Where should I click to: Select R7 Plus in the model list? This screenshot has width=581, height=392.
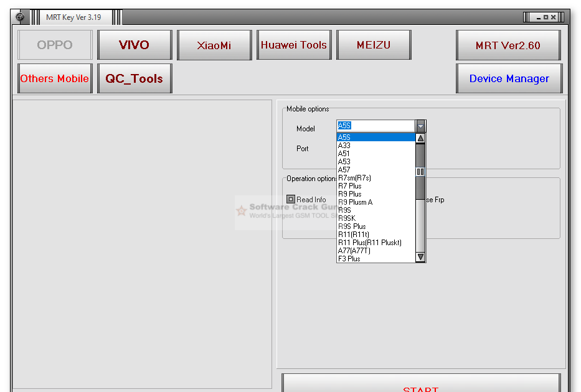click(376, 186)
